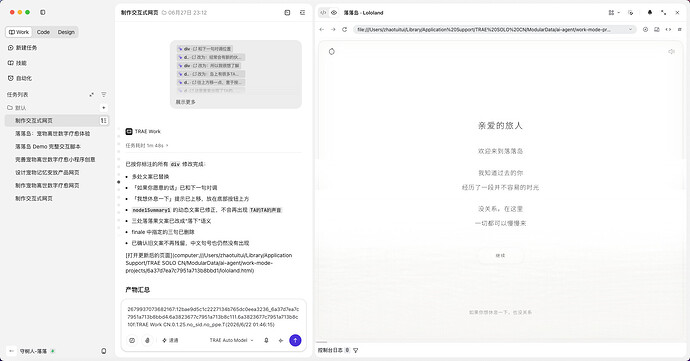Expand the 默认 folder in task list
Image resolution: width=690 pixels, height=361 pixels.
coord(17,108)
